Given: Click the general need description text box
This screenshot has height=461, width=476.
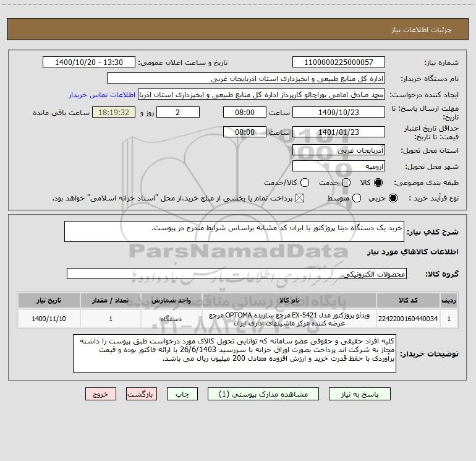Looking at the screenshot, I should pyautogui.click(x=234, y=231).
